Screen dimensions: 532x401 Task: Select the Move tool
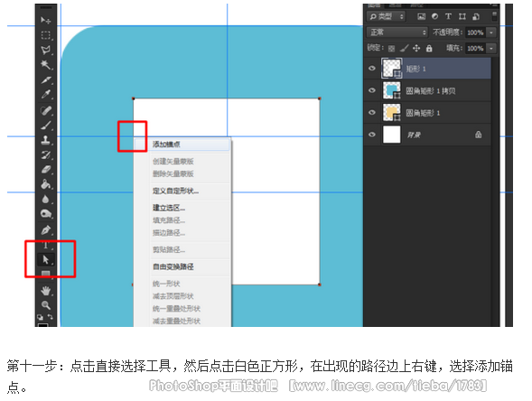click(x=45, y=21)
